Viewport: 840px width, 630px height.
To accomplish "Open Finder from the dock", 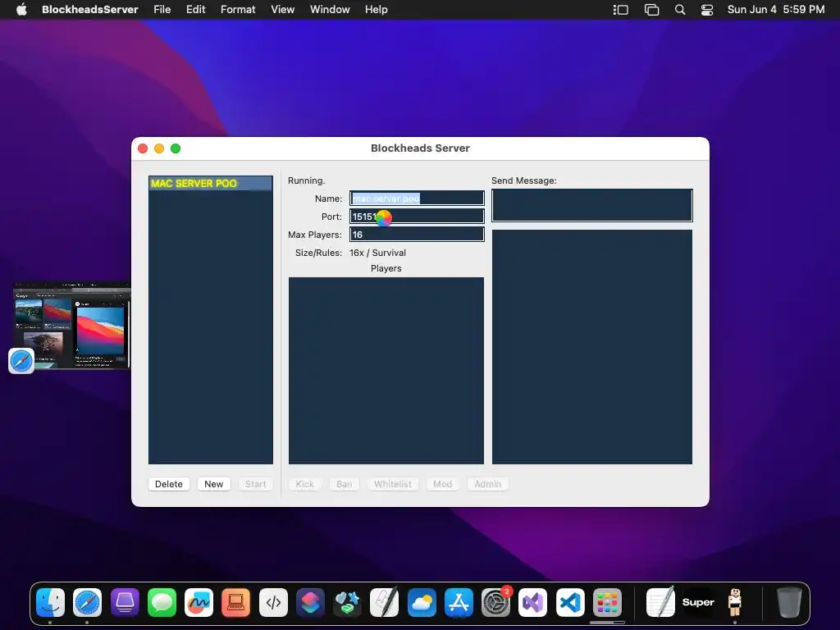I will (x=50, y=603).
